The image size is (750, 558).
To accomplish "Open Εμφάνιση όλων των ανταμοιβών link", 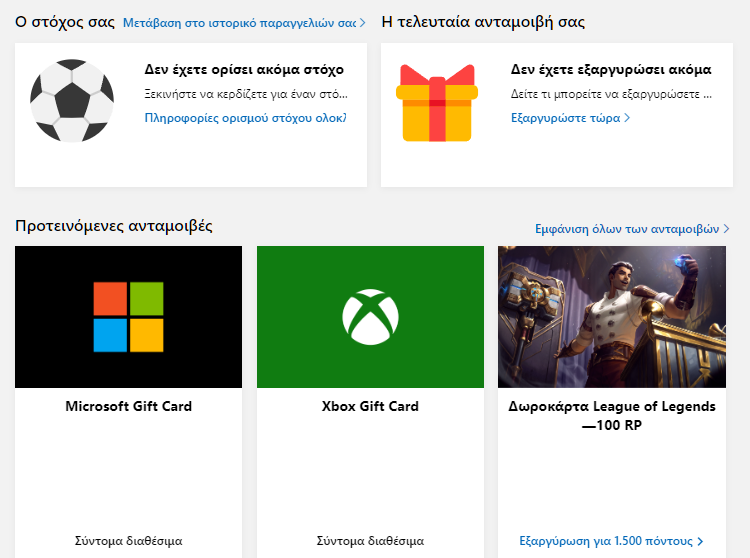I will pos(632,229).
